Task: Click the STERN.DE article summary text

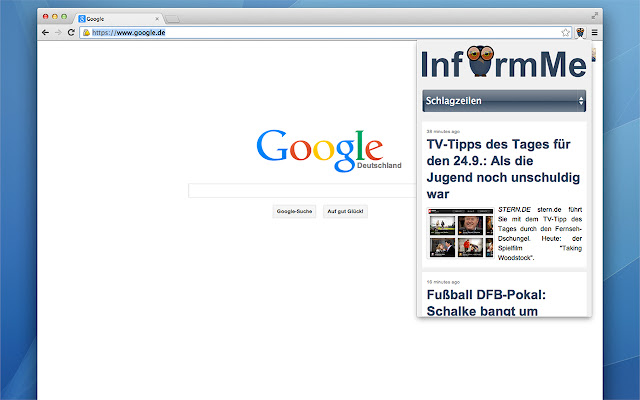Action: (540, 233)
